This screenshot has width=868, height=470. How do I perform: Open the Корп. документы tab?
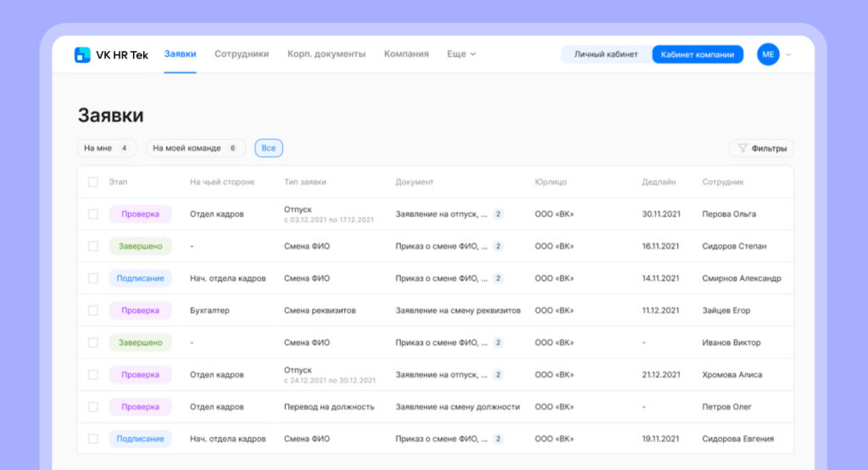click(326, 54)
